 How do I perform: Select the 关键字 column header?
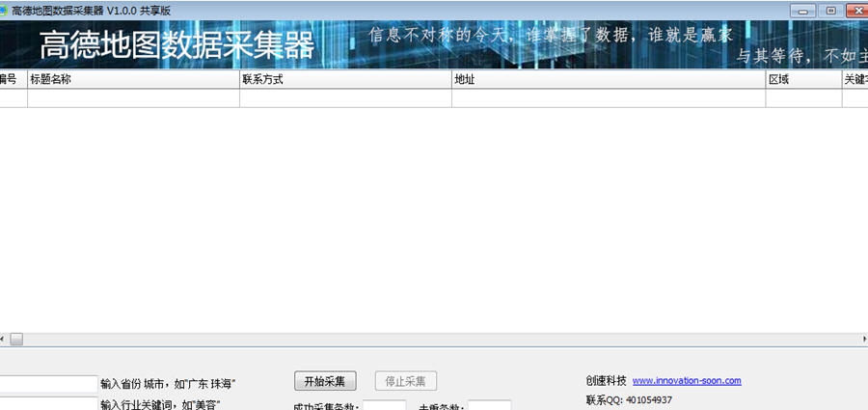click(855, 79)
